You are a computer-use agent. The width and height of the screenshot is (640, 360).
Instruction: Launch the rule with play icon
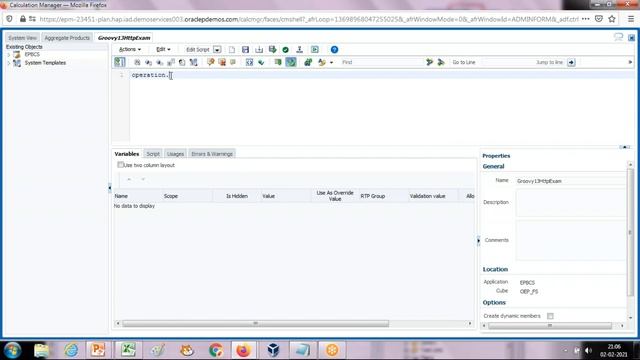pos(315,50)
